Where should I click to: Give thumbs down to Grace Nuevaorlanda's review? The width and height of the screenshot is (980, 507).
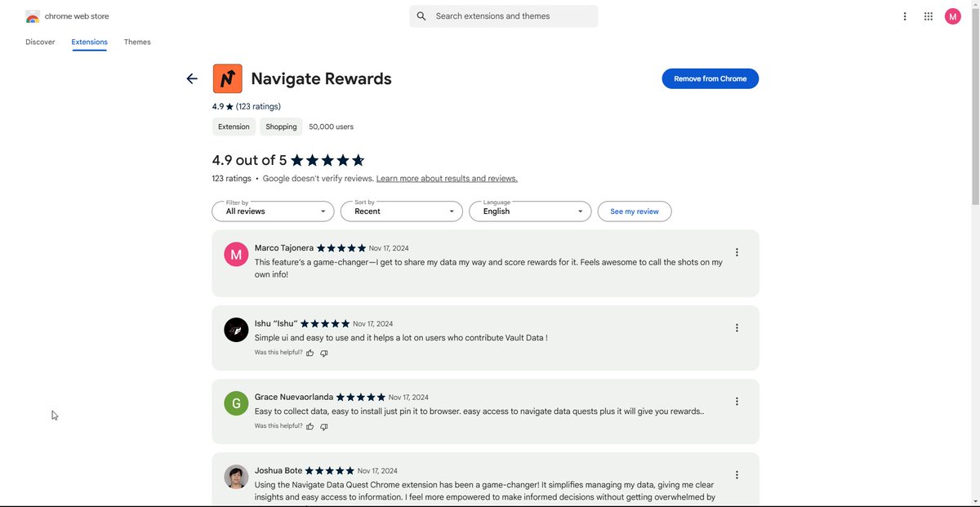(x=323, y=426)
